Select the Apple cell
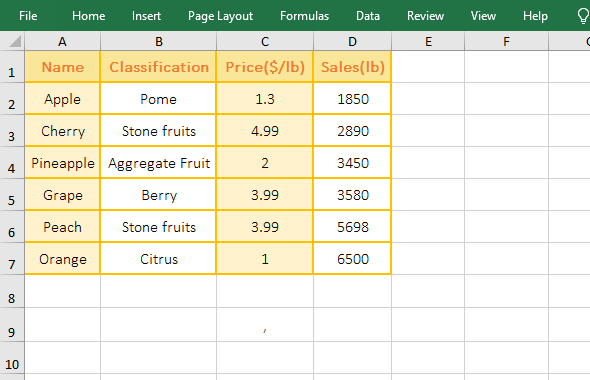The height and width of the screenshot is (380, 590). (x=62, y=99)
